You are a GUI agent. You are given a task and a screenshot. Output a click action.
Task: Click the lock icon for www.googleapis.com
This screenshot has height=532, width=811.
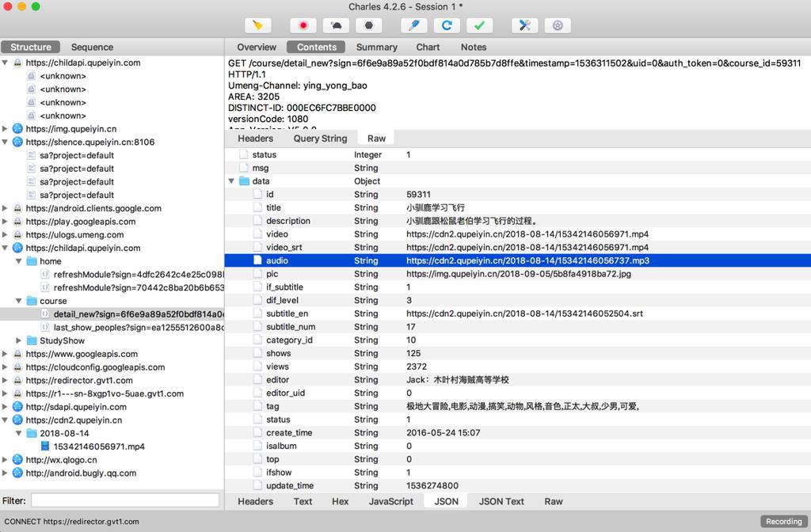[x=17, y=354]
